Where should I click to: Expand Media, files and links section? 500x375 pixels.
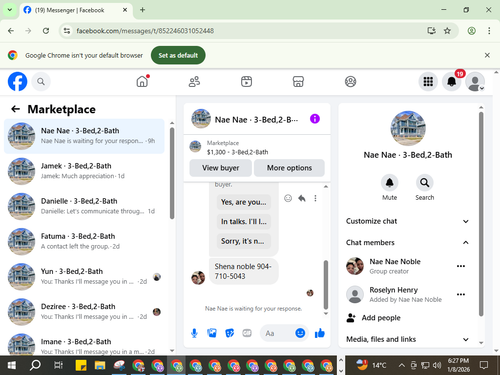pos(408,339)
